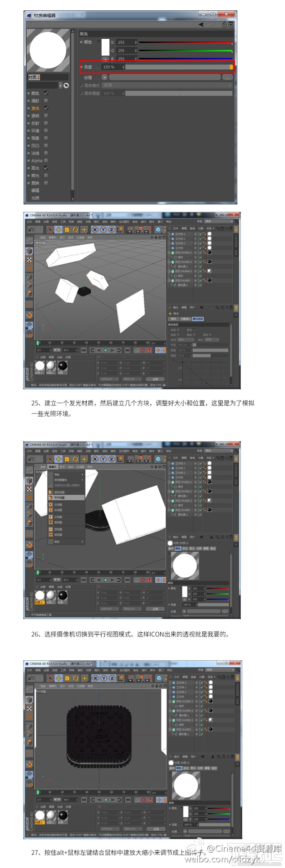The image size is (285, 868).
Task: Enable the 漫射 channel checkbox in Material Editor
Action: point(46,101)
